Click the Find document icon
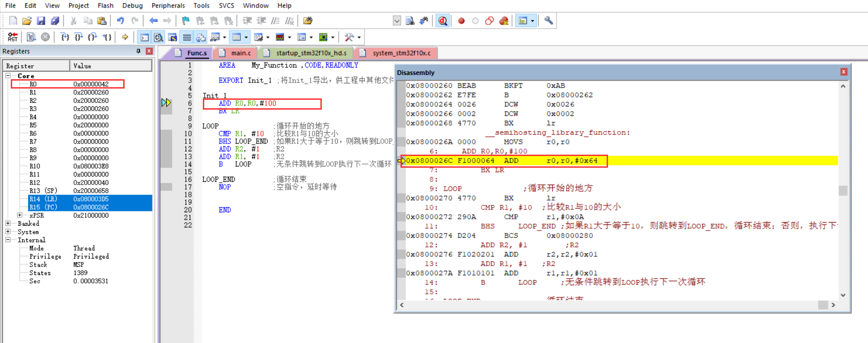The image size is (868, 343). tap(410, 21)
